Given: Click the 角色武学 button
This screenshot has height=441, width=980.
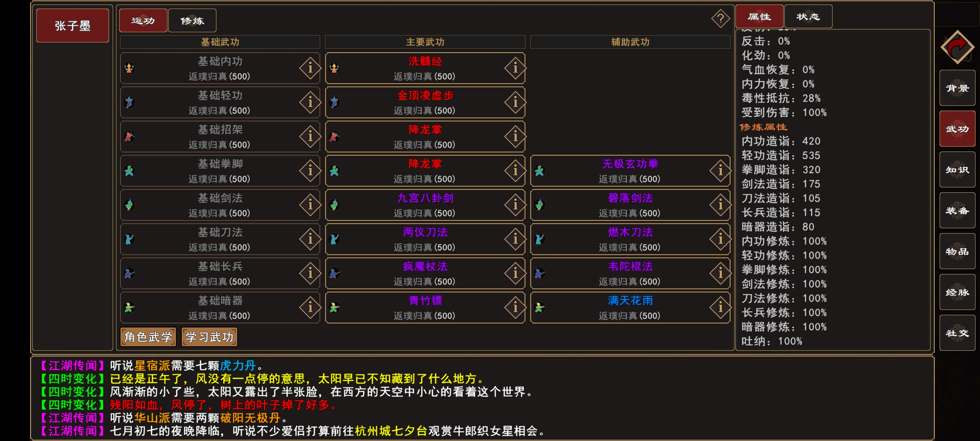Looking at the screenshot, I should 148,337.
